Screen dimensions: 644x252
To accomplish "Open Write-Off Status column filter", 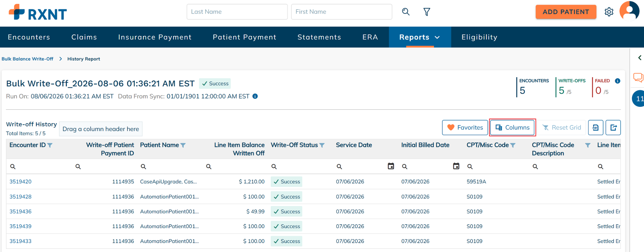I will tap(322, 145).
